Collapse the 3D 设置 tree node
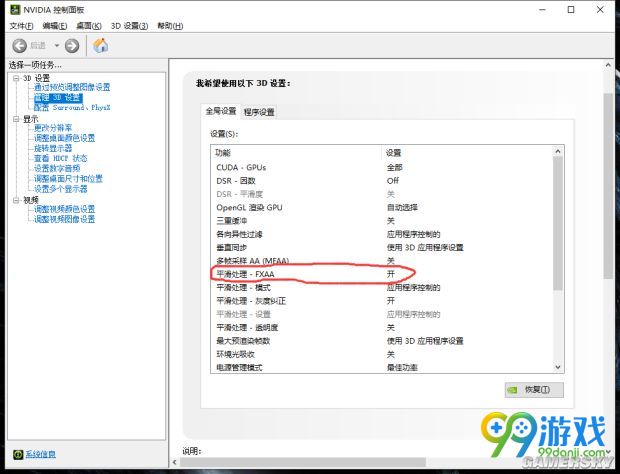The width and height of the screenshot is (620, 474). 16,78
